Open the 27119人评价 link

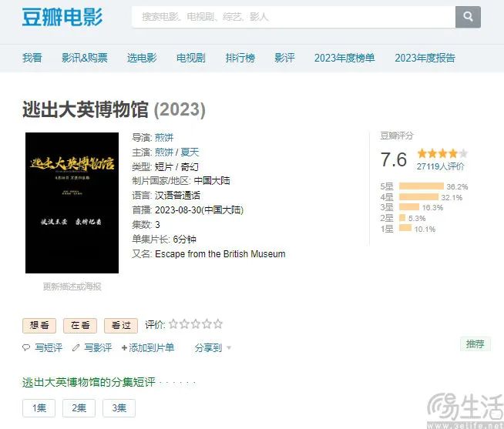pyautogui.click(x=440, y=166)
